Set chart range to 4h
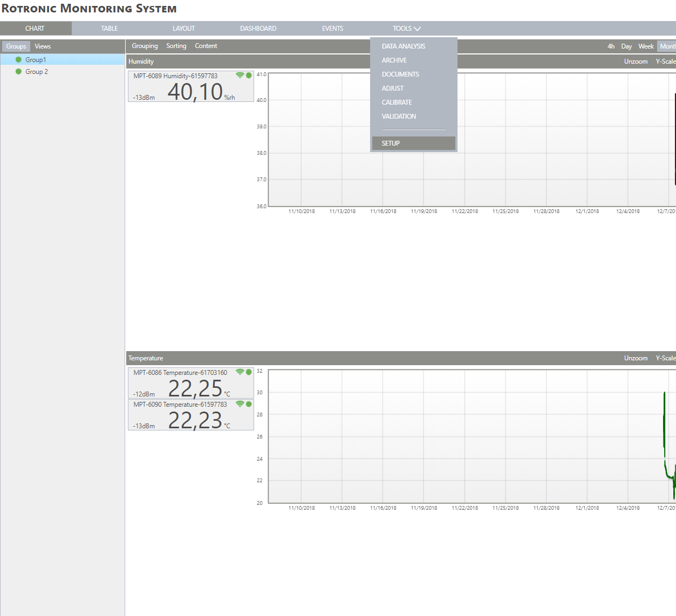This screenshot has height=616, width=676. point(611,46)
